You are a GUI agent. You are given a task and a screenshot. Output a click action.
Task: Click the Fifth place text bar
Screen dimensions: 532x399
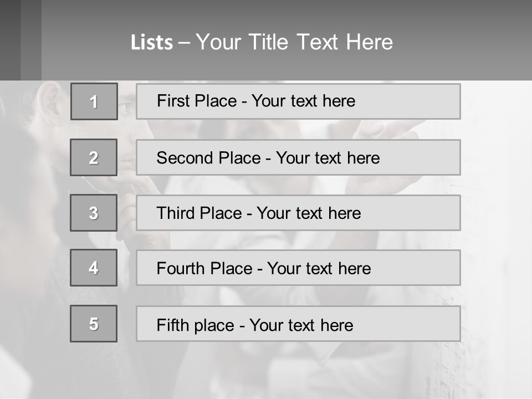click(298, 324)
